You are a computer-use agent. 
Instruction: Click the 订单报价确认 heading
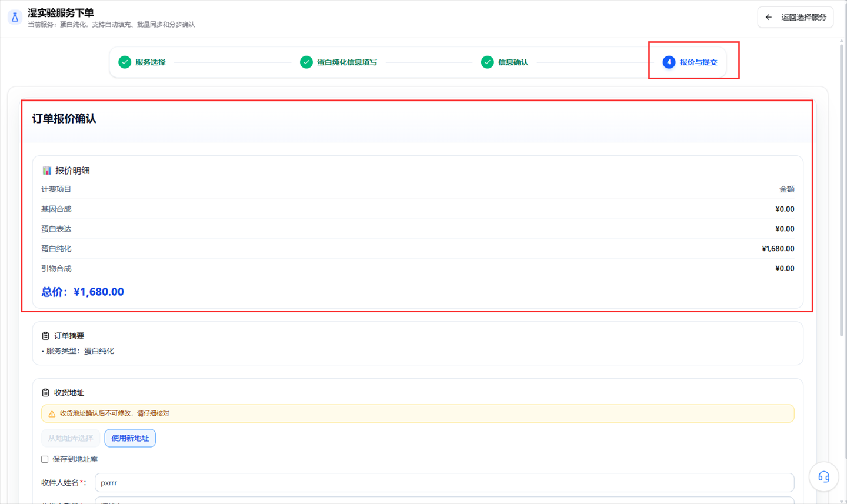pos(64,119)
